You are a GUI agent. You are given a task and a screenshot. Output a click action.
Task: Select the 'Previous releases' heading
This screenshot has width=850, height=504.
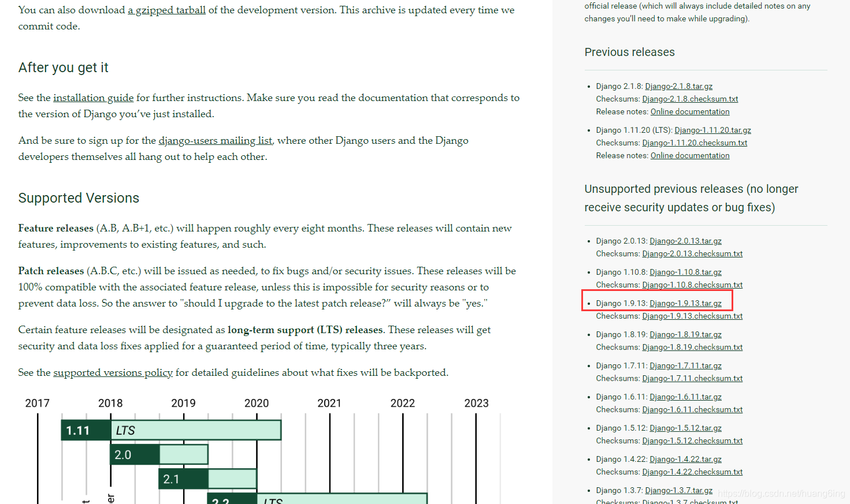629,53
